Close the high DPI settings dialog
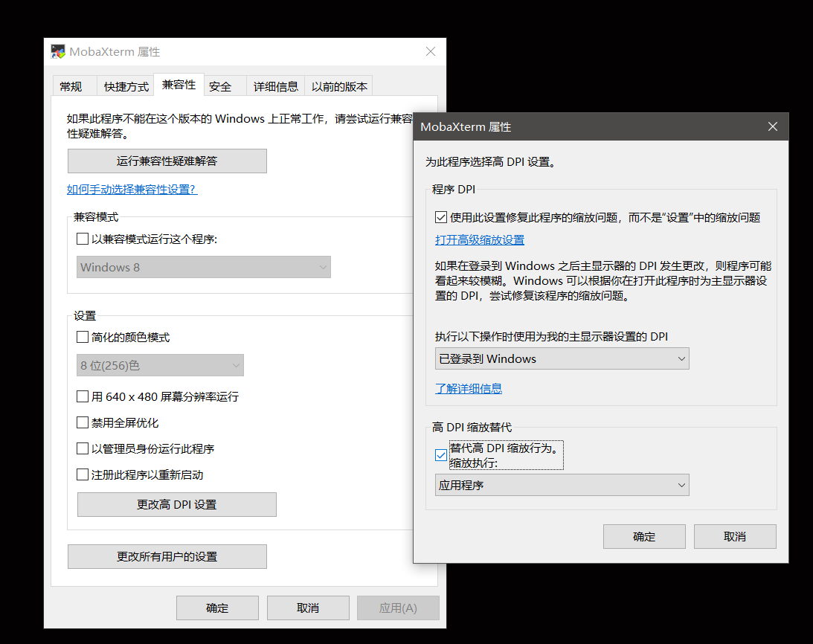 click(773, 126)
